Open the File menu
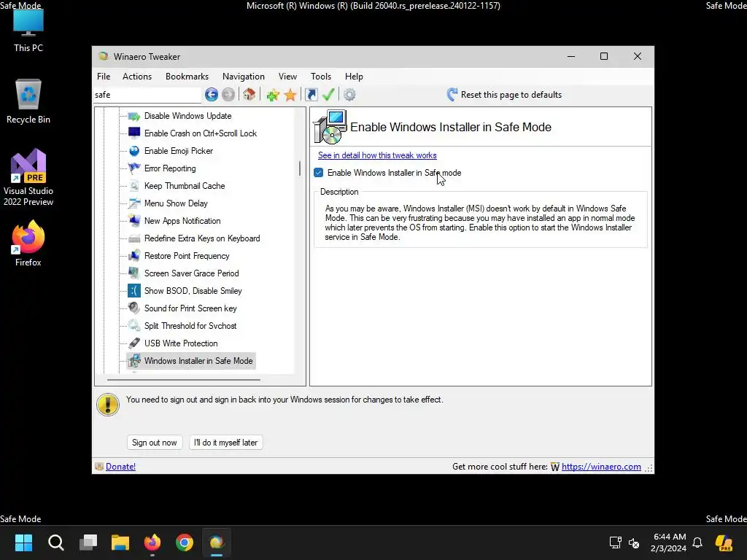The width and height of the screenshot is (747, 560). point(104,76)
